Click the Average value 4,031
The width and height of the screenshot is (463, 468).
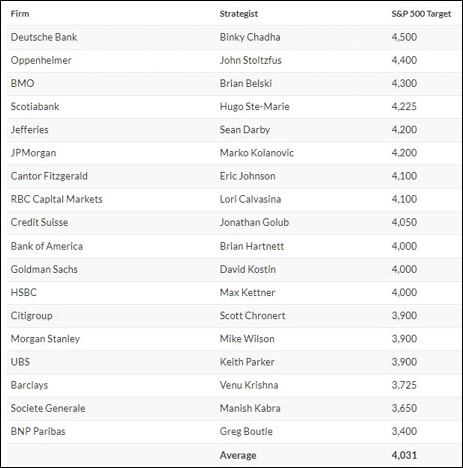404,455
